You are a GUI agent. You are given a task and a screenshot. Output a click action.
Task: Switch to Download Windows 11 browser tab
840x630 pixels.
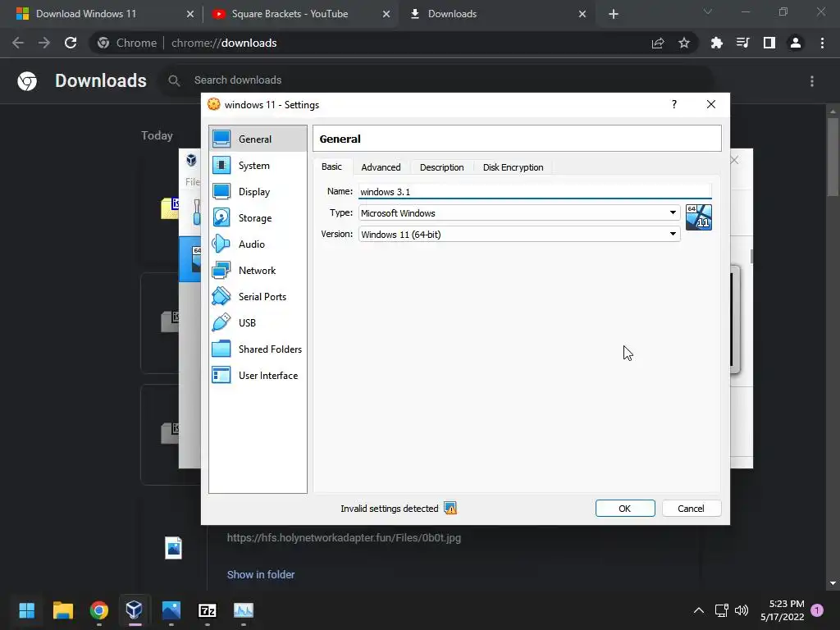pos(103,14)
